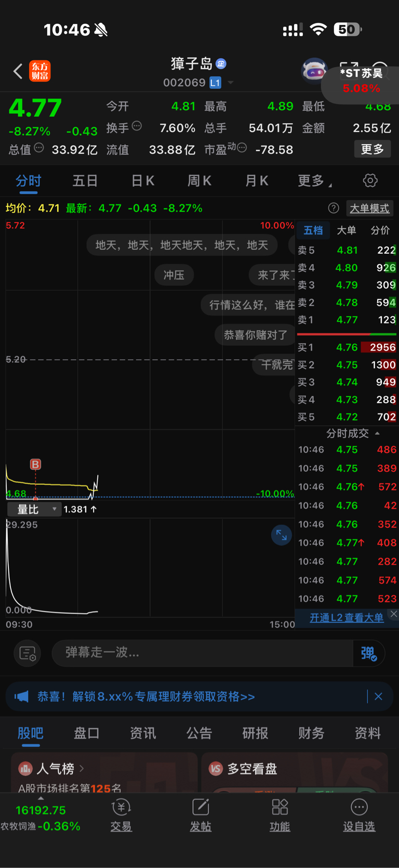Viewport: 399px width, 868px height.
Task: Tap the 卖5 4.81 order row
Action: (x=347, y=250)
